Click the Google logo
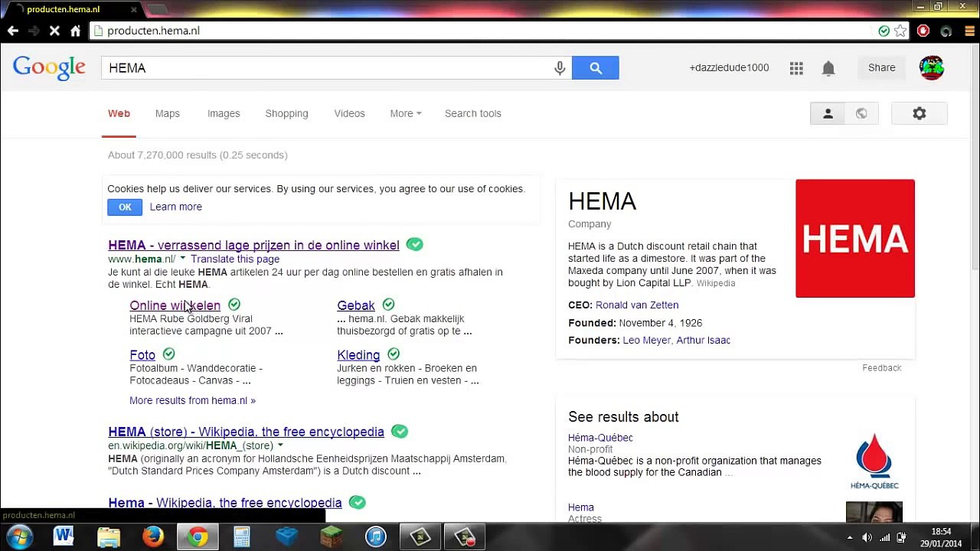The image size is (980, 551). [x=49, y=68]
